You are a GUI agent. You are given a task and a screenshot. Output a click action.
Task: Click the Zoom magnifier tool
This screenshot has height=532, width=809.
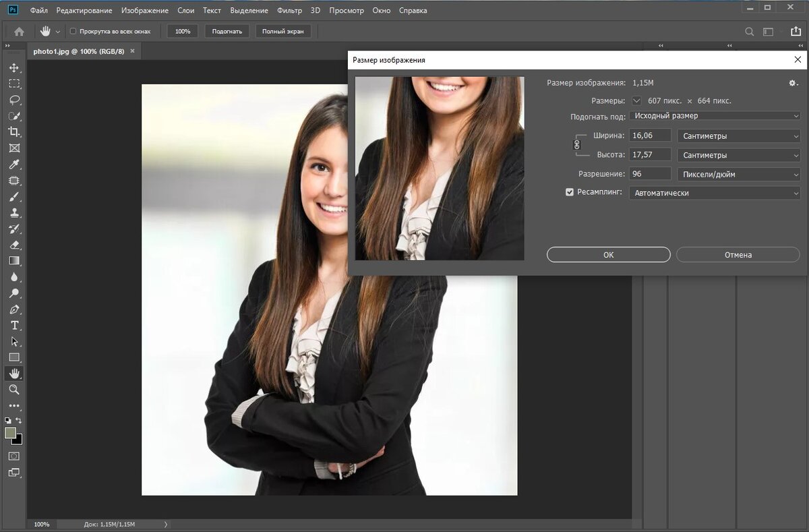(14, 390)
